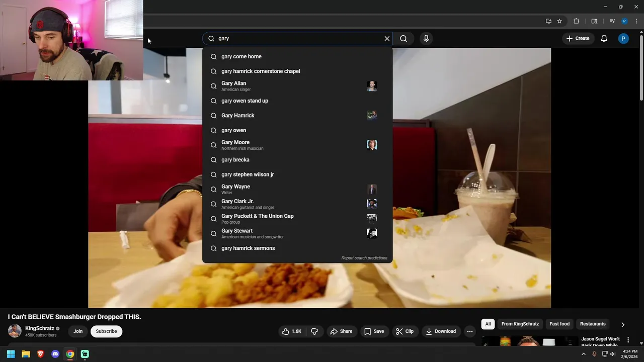Open the Windows Start menu
This screenshot has width=644, height=362.
pyautogui.click(x=11, y=354)
